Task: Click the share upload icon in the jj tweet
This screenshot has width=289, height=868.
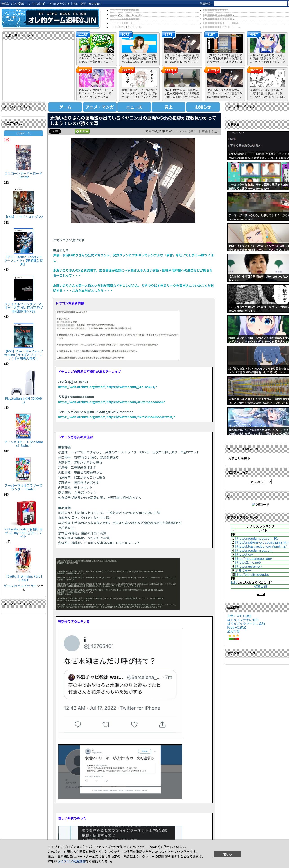Action: point(162,724)
